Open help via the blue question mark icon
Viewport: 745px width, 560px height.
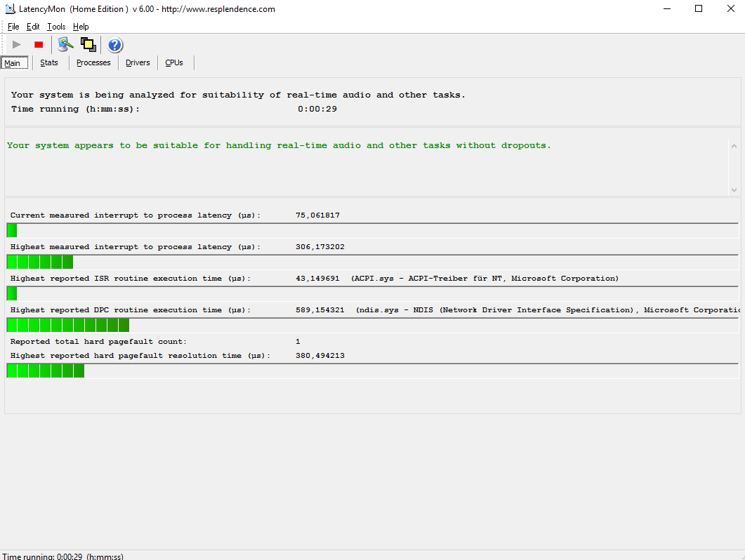[x=115, y=45]
